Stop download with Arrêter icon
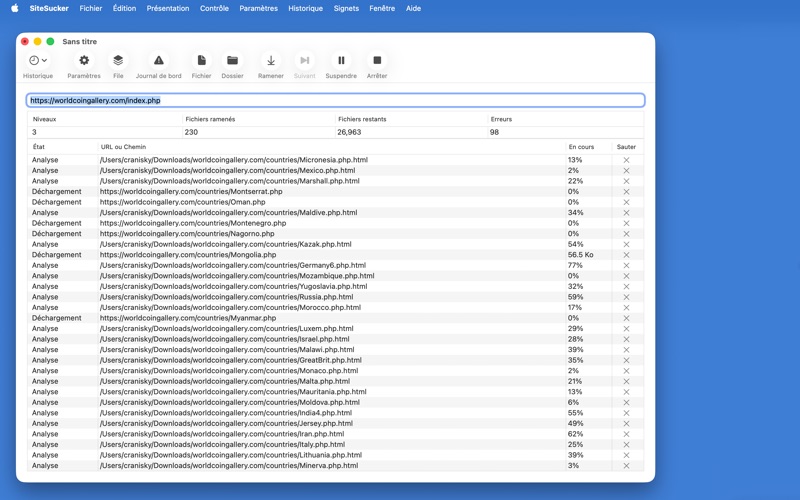Screen dimensions: 800x500 tap(377, 60)
